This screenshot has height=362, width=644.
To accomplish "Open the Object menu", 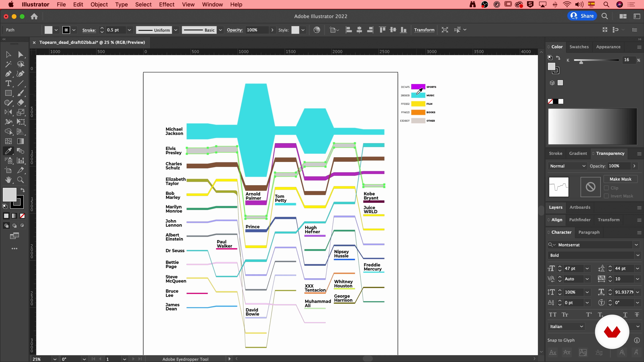I will 99,5.
